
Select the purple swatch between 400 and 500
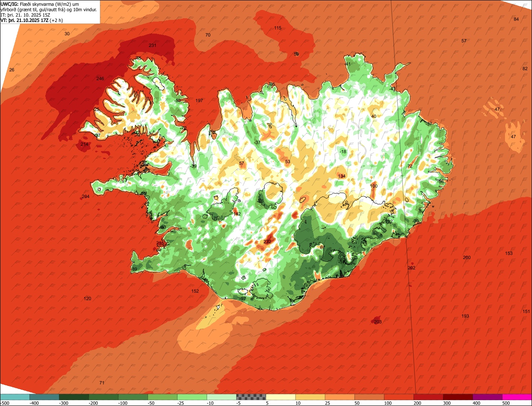(488, 397)
